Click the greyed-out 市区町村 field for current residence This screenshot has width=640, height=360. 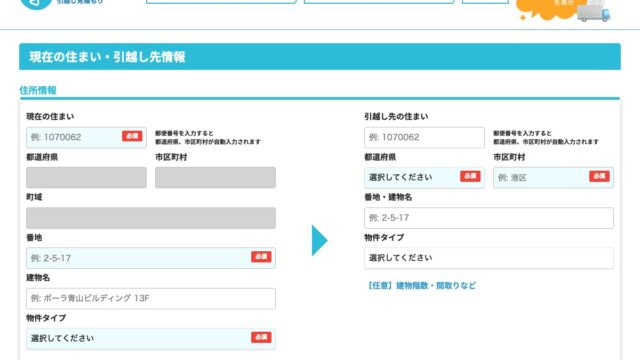[215, 178]
